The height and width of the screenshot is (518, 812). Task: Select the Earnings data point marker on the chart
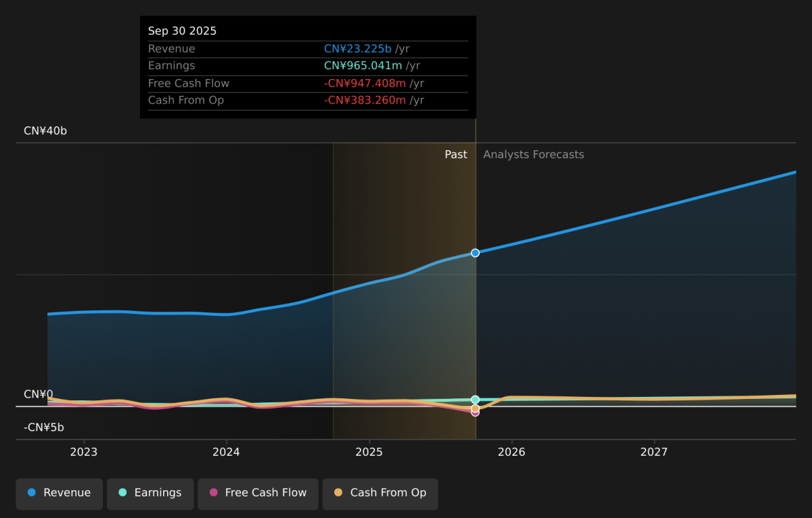(475, 400)
